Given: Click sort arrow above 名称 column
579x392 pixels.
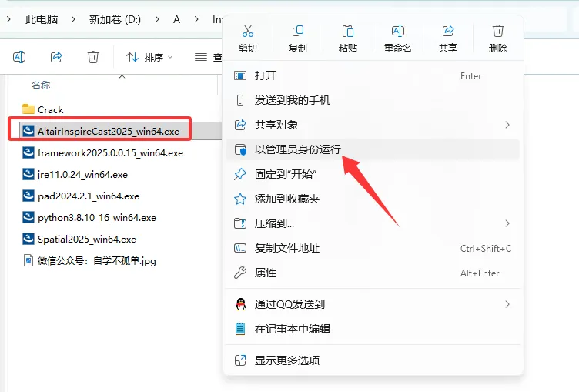Looking at the screenshot, I should tap(122, 76).
